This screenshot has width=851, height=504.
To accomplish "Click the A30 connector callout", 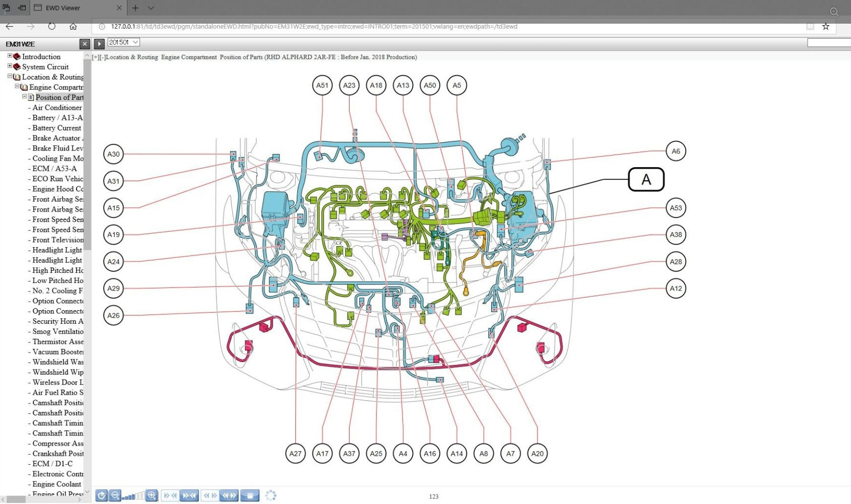I will [x=113, y=154].
